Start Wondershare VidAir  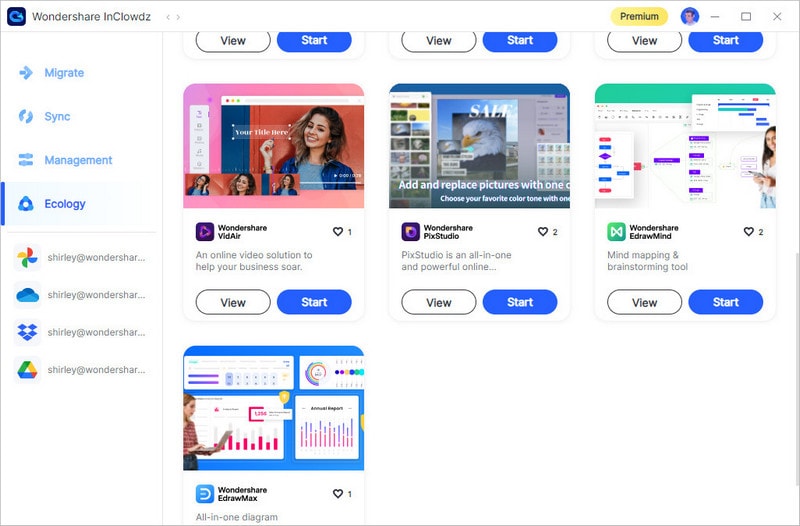314,302
